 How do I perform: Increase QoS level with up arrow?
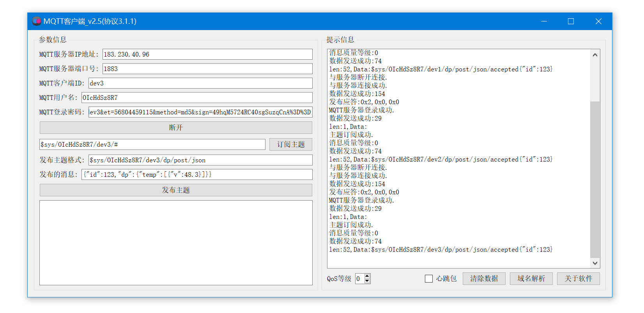(367, 276)
